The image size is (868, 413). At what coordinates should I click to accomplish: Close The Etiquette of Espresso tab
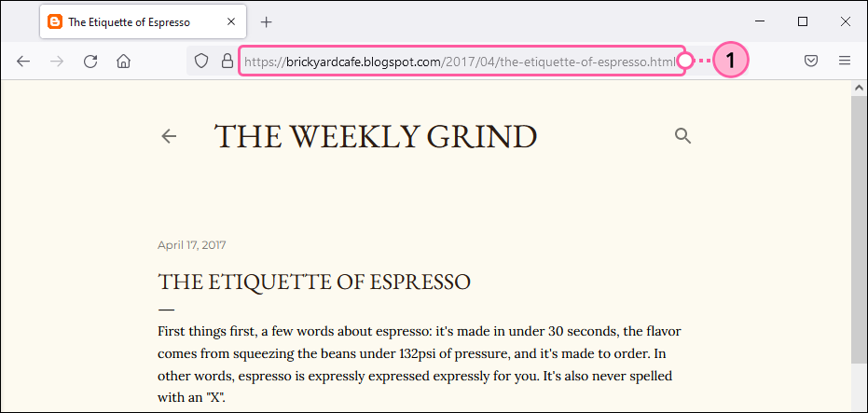232,22
